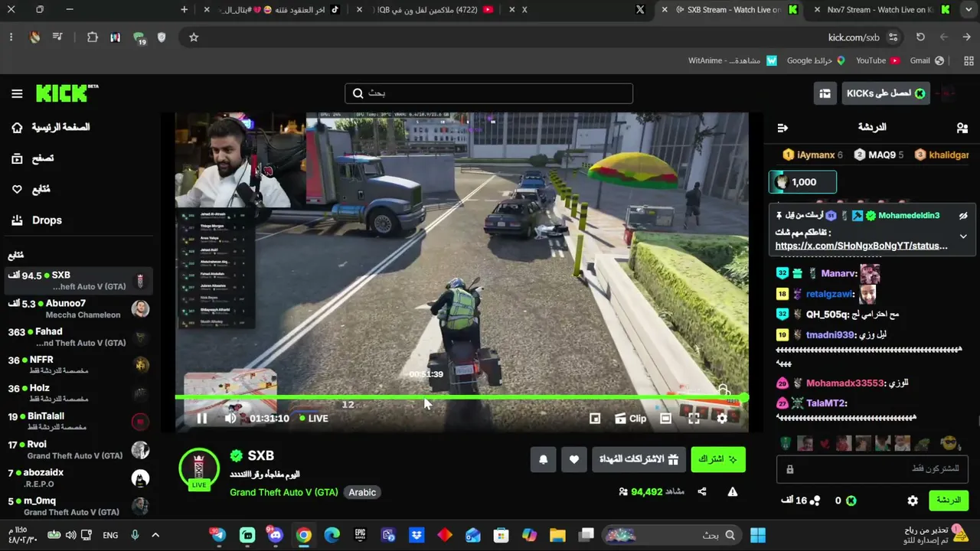This screenshot has height=551, width=980.
Task: Collapse the chat panel with arrow icon
Action: [782, 128]
